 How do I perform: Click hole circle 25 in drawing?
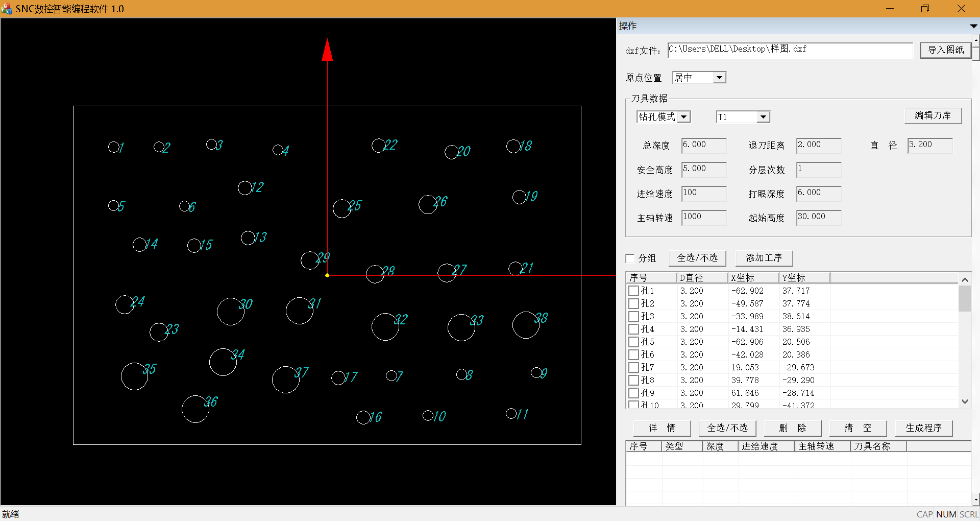[341, 208]
